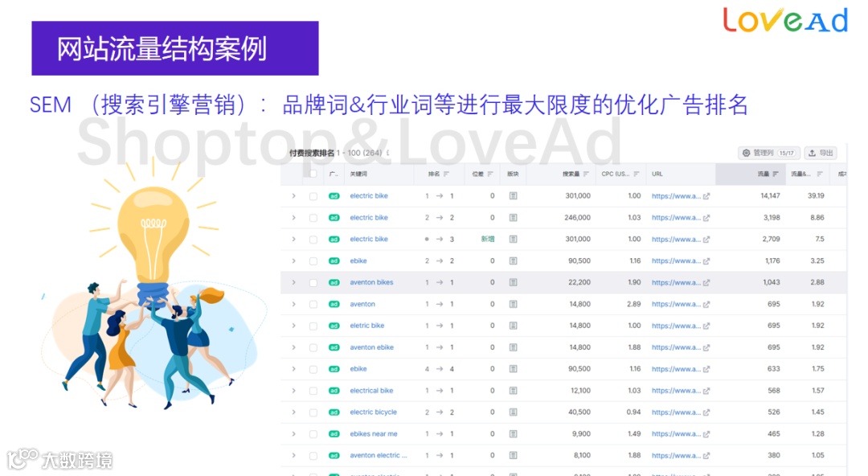Tick checkbox for ebikes near me row
Viewport: 868px width, 476px height.
coord(313,434)
